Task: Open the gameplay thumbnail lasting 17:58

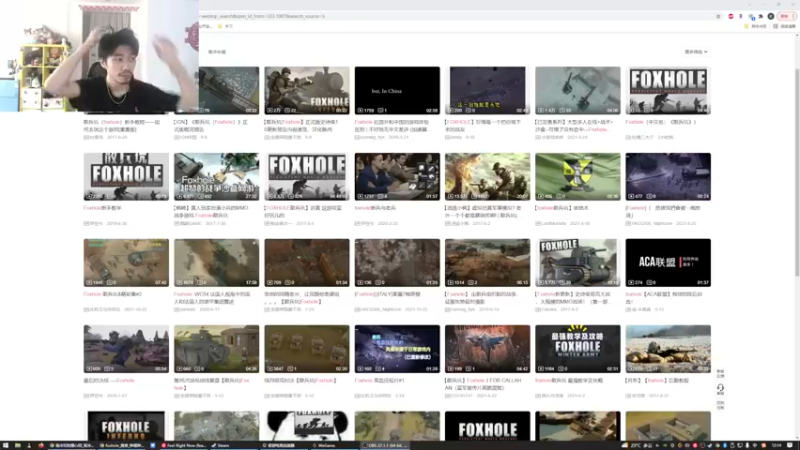Action: click(216, 262)
